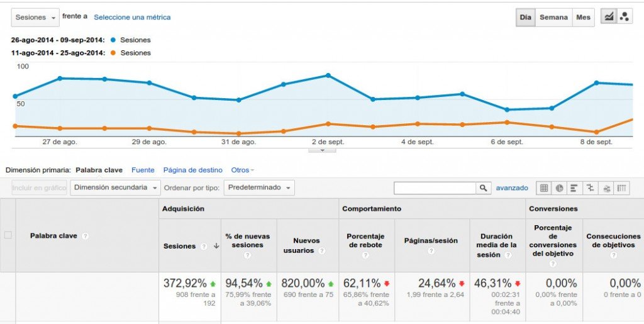
Task: Tick the select-all checkbox in table header
Action: coord(8,235)
